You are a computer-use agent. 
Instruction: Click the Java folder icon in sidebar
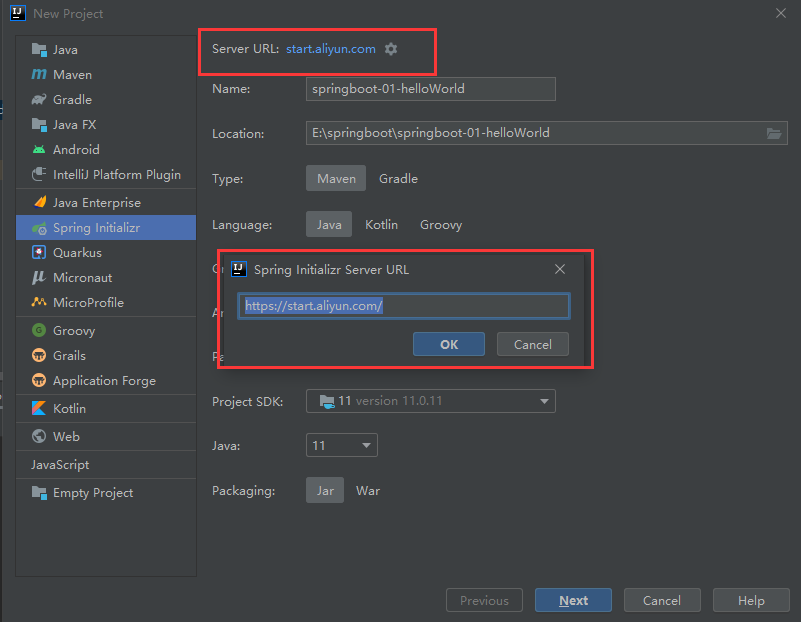39,50
